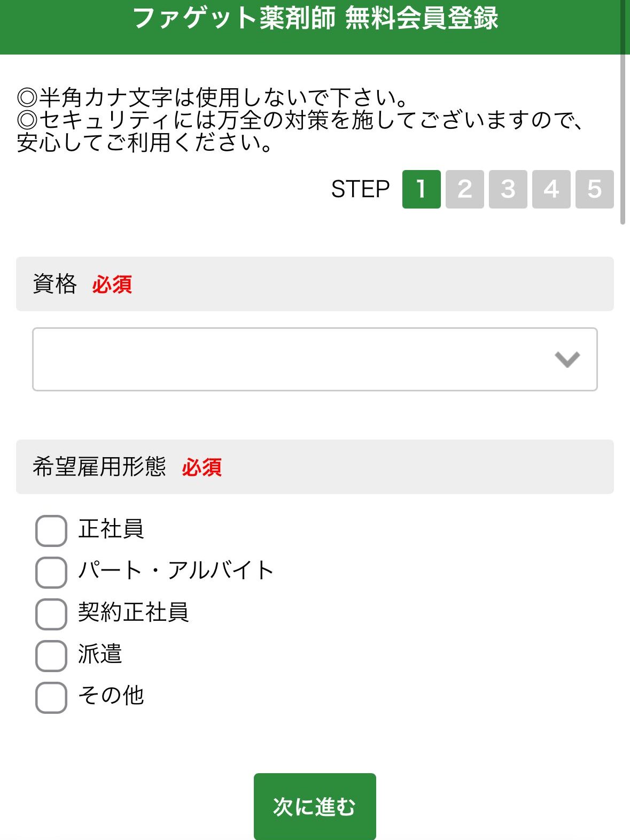This screenshot has width=630, height=840.
Task: Select the 契約正社員 checkbox
Action: pyautogui.click(x=51, y=614)
